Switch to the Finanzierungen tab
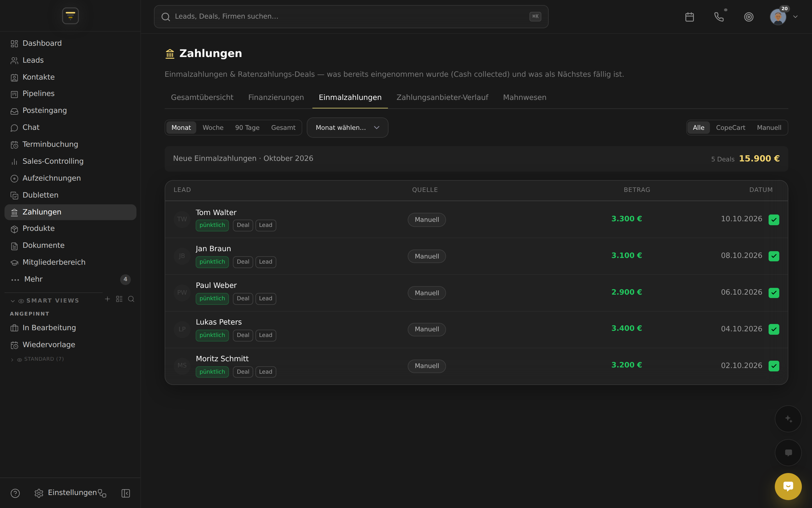This screenshot has width=812, height=508. (x=276, y=97)
